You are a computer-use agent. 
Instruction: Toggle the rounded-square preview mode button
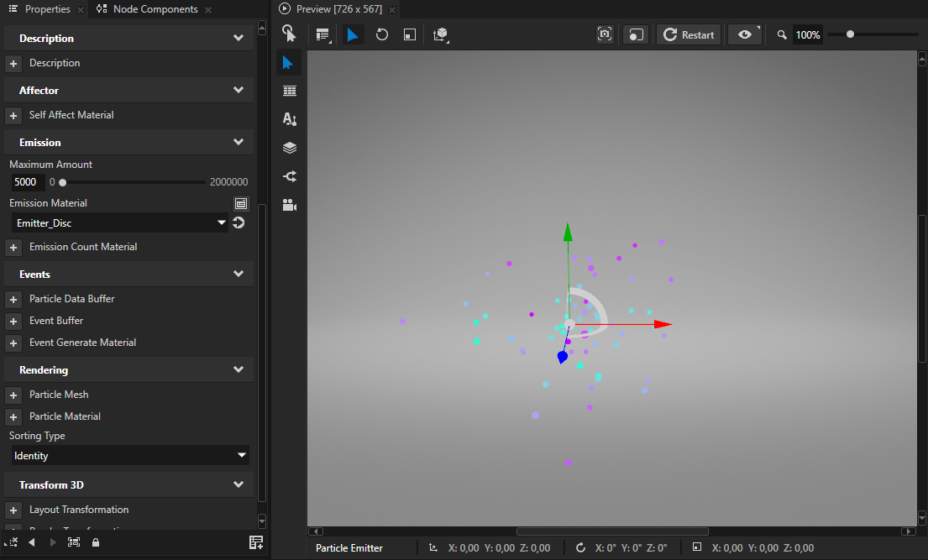636,35
